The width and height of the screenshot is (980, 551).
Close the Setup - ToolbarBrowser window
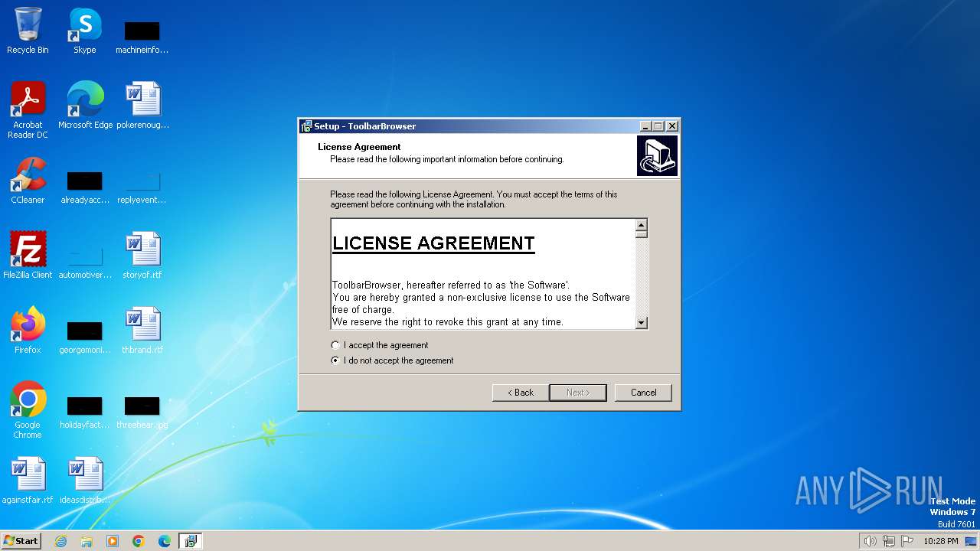tap(672, 126)
